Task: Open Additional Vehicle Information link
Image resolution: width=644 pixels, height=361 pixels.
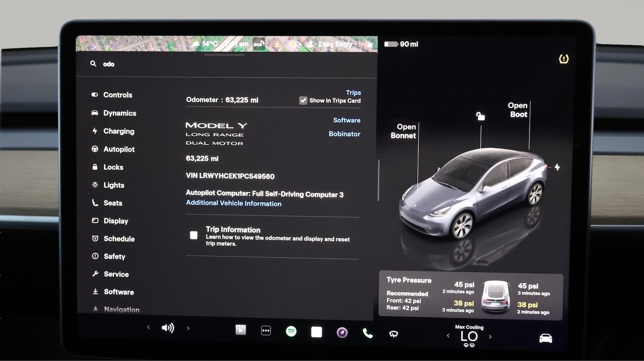Action: click(234, 203)
